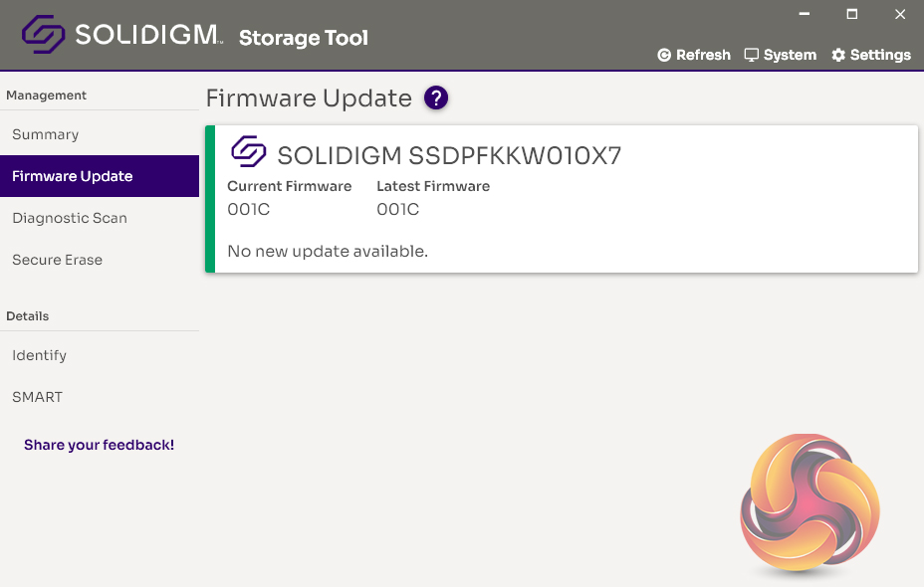The height and width of the screenshot is (587, 924).
Task: Click the System monitor icon
Action: point(752,55)
